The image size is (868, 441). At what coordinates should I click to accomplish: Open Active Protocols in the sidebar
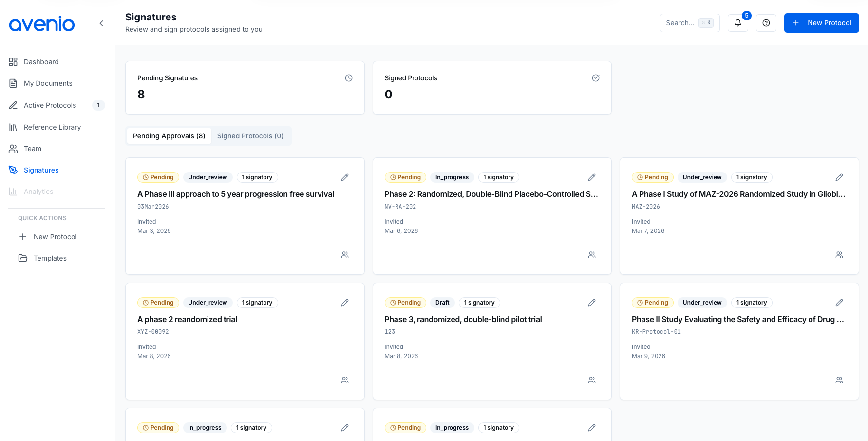coord(57,105)
